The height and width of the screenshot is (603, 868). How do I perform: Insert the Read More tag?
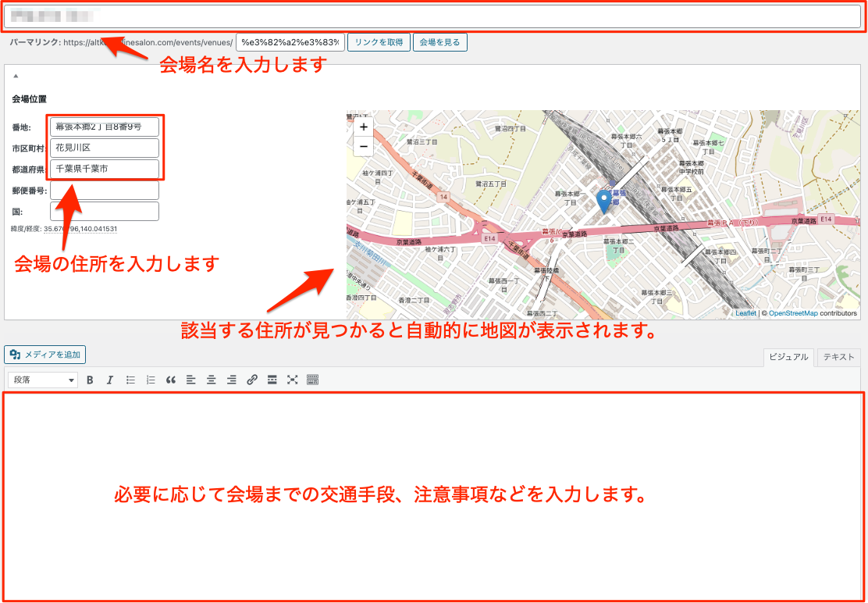pos(272,380)
